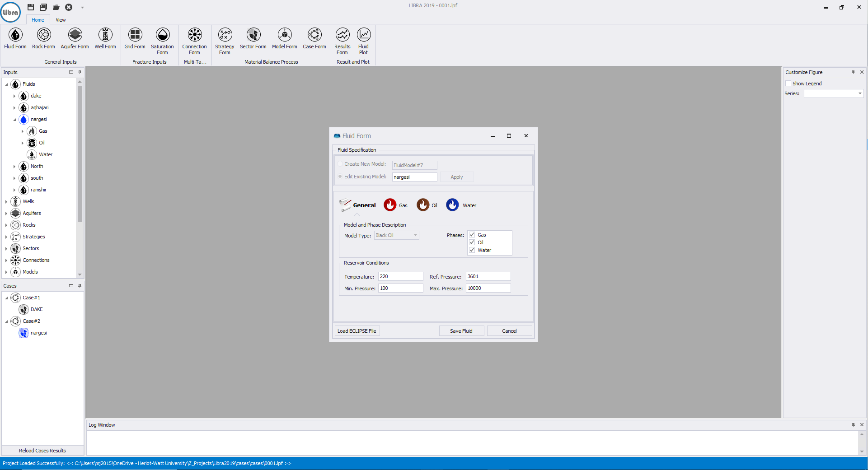Screen dimensions: 868x470
Task: Click the Save Fluid button
Action: [x=461, y=330]
